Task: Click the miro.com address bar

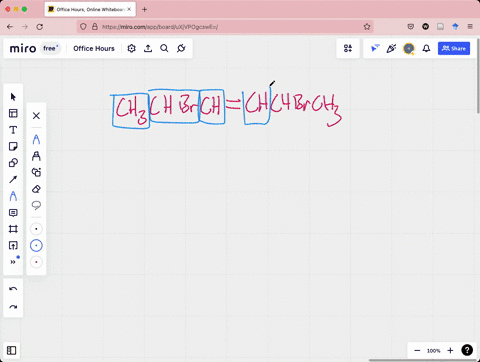Action: 225,27
